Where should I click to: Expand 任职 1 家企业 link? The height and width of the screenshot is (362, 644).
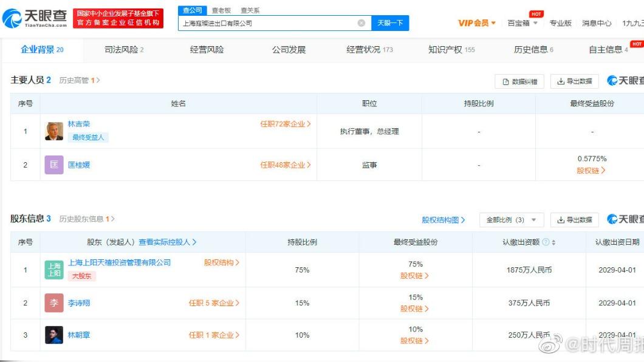tap(214, 335)
